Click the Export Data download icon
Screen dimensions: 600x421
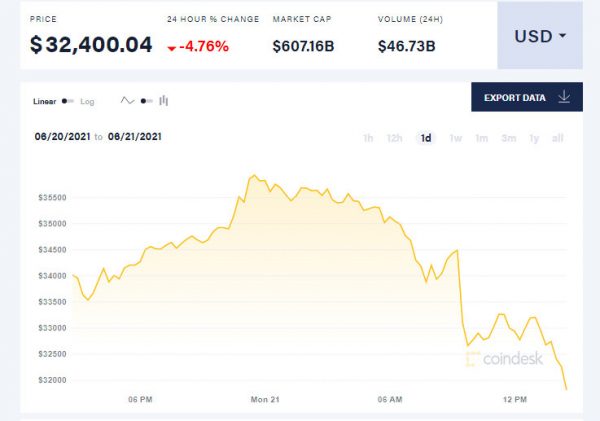564,98
